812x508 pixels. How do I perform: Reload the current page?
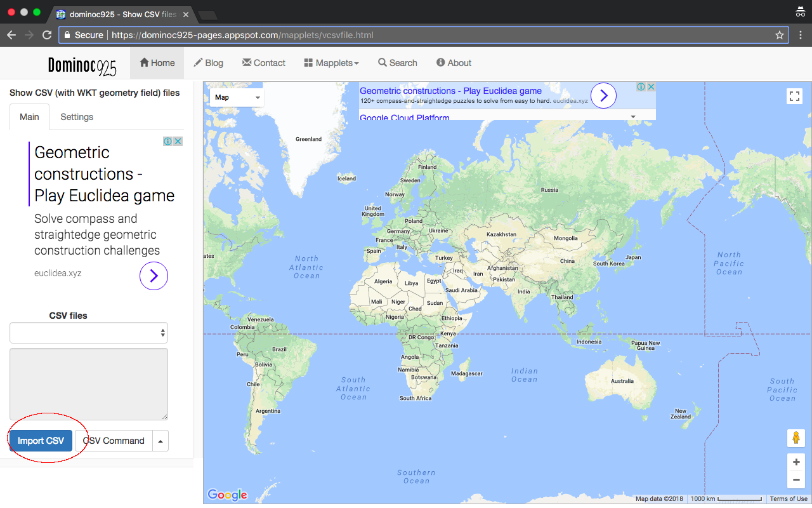coord(46,35)
